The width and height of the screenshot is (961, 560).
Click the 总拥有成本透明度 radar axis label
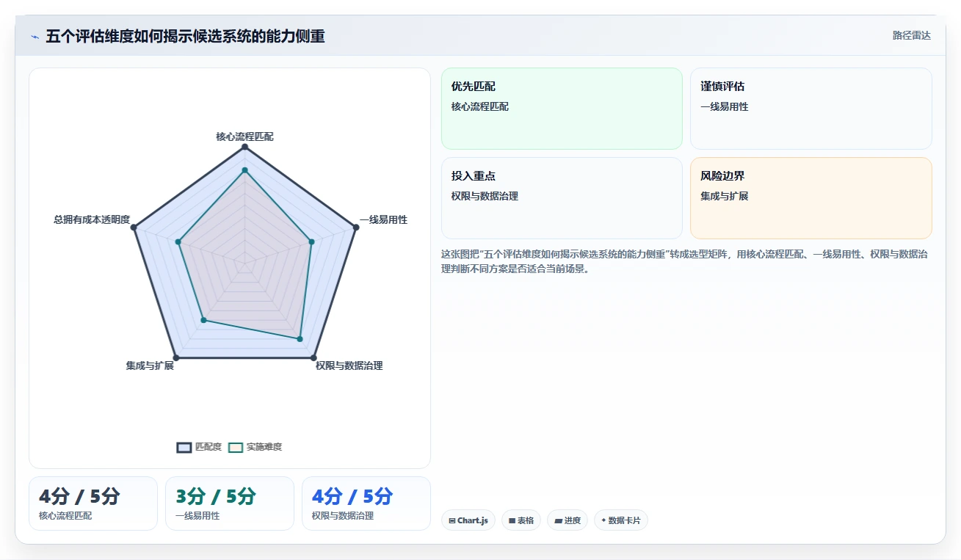pyautogui.click(x=92, y=219)
